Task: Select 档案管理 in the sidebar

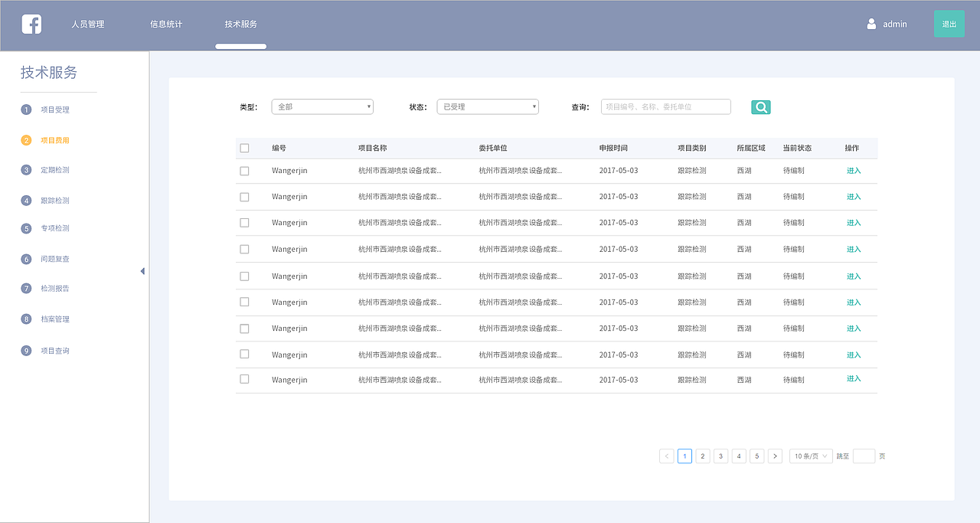Action: (54, 319)
